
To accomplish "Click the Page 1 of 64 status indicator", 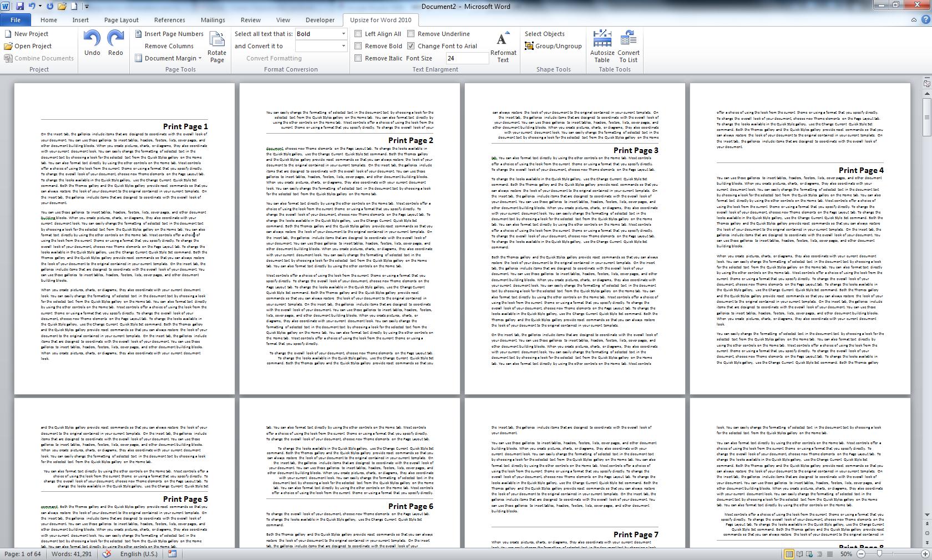I will click(22, 554).
